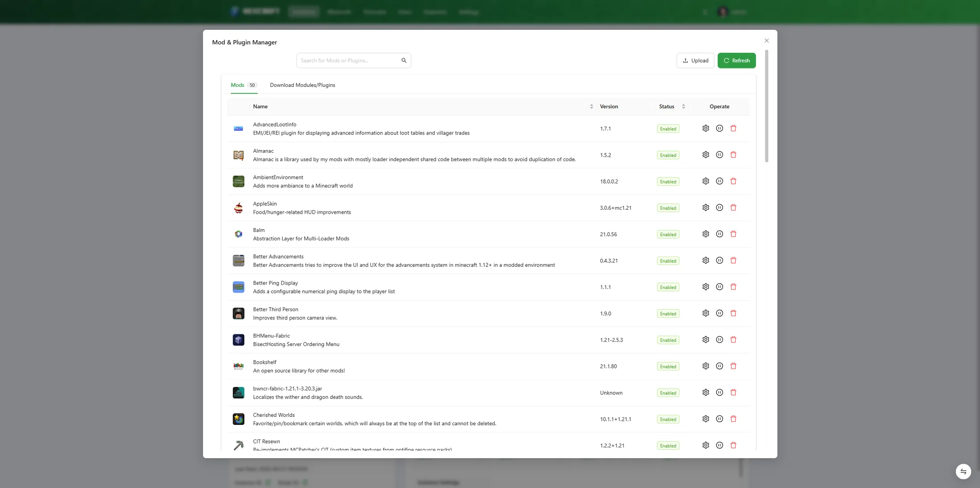Click the Upload button
The height and width of the screenshot is (488, 980).
(x=695, y=61)
